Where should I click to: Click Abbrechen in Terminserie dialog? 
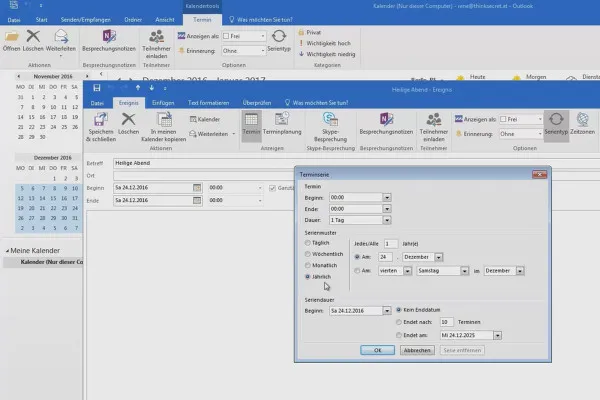(417, 350)
